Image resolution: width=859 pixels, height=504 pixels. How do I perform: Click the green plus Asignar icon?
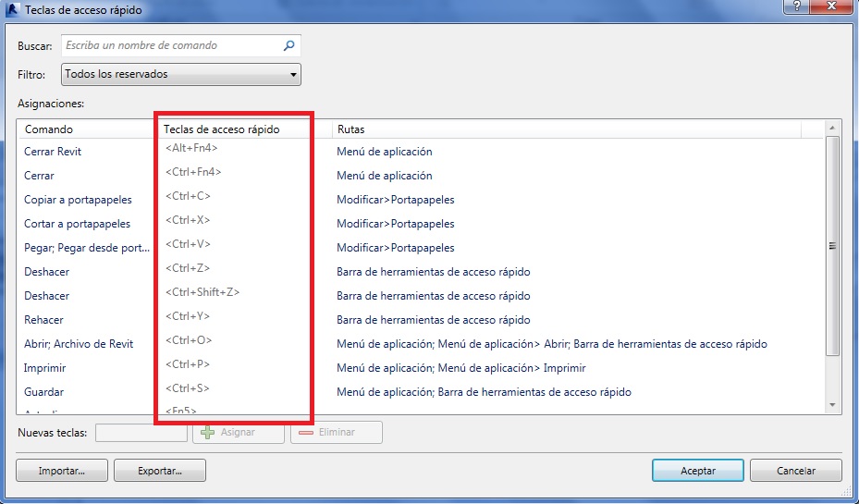(208, 432)
